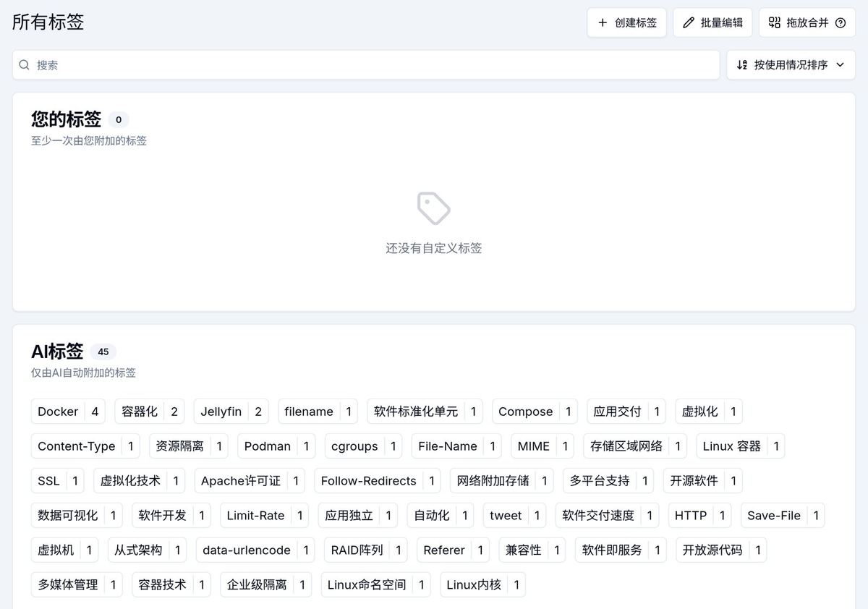
Task: Click the Save-File tag
Action: point(783,516)
